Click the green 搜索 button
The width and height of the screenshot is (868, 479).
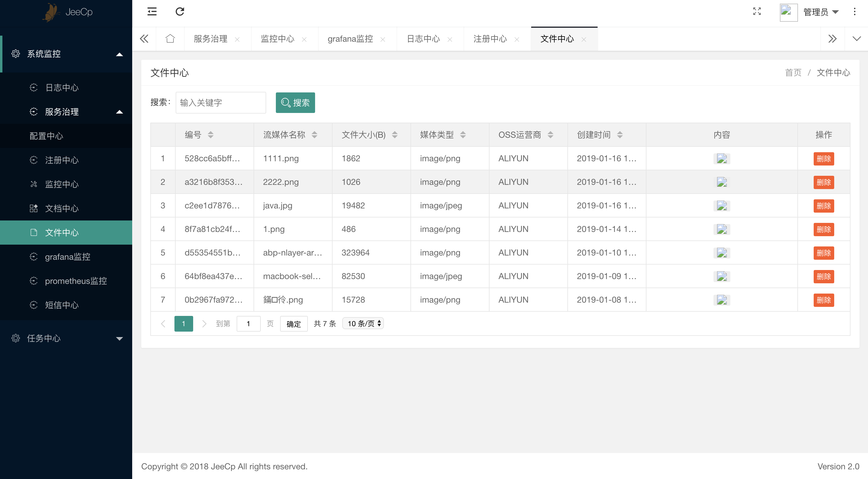pos(295,102)
